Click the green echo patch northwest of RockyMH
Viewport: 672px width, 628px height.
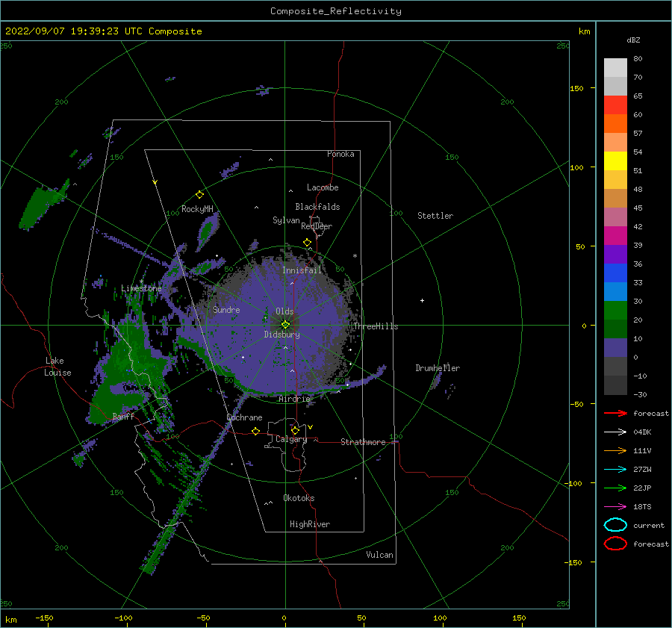(41, 206)
